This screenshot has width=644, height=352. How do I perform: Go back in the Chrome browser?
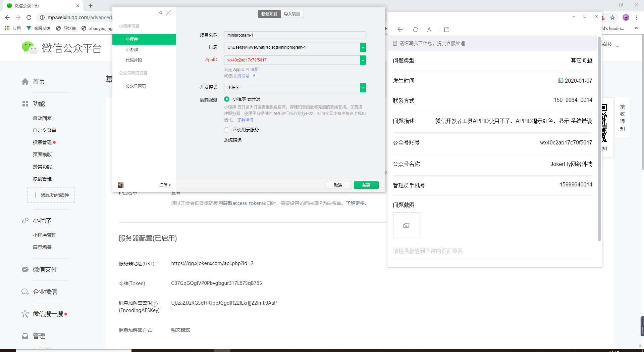(7, 17)
